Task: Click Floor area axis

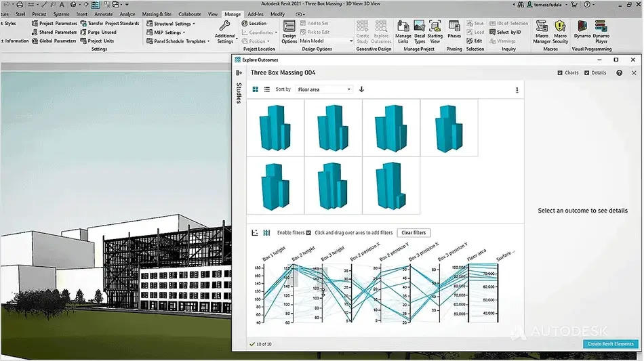Action: (x=468, y=293)
